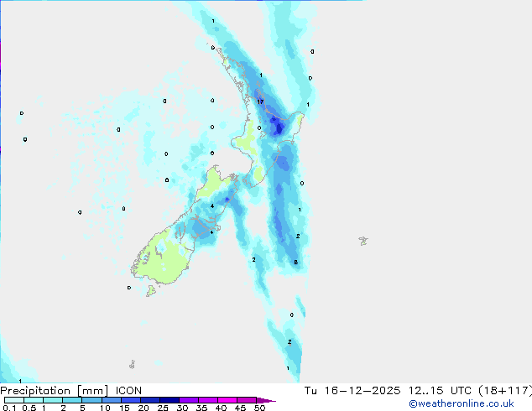Click the '(18+117)' forecast run text
The width and height of the screenshot is (532, 411).
point(505,391)
